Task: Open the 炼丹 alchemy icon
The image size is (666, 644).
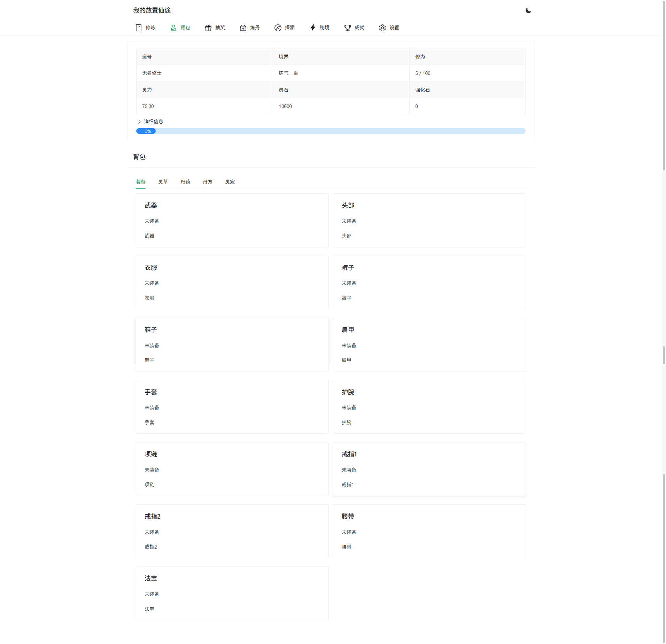Action: 243,28
